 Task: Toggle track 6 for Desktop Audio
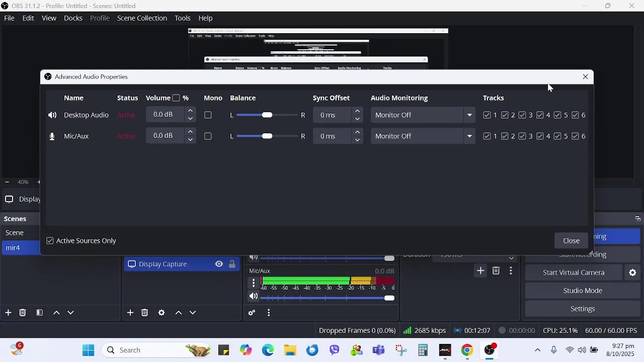click(x=575, y=115)
